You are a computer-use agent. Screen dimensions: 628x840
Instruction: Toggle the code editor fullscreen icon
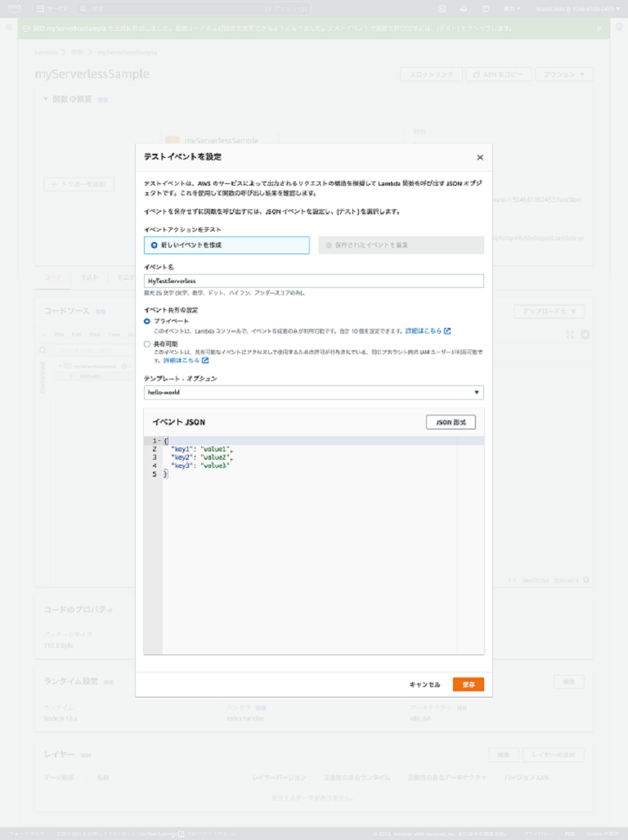click(x=570, y=335)
